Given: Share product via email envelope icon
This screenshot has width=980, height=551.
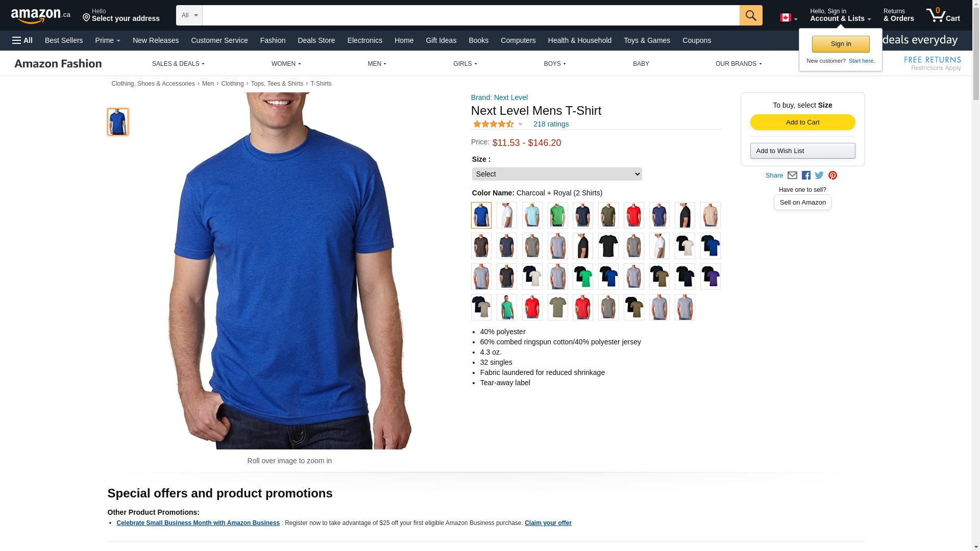Looking at the screenshot, I should (x=792, y=176).
